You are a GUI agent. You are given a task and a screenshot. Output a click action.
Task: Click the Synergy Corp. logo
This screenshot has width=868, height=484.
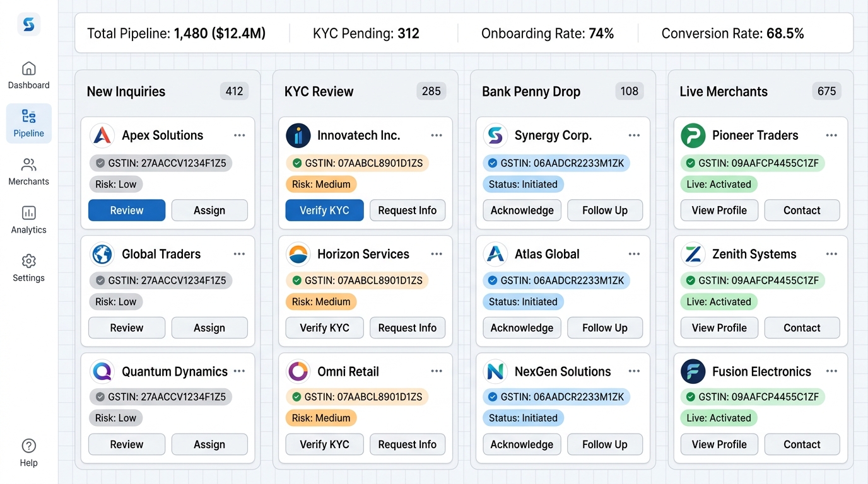496,135
